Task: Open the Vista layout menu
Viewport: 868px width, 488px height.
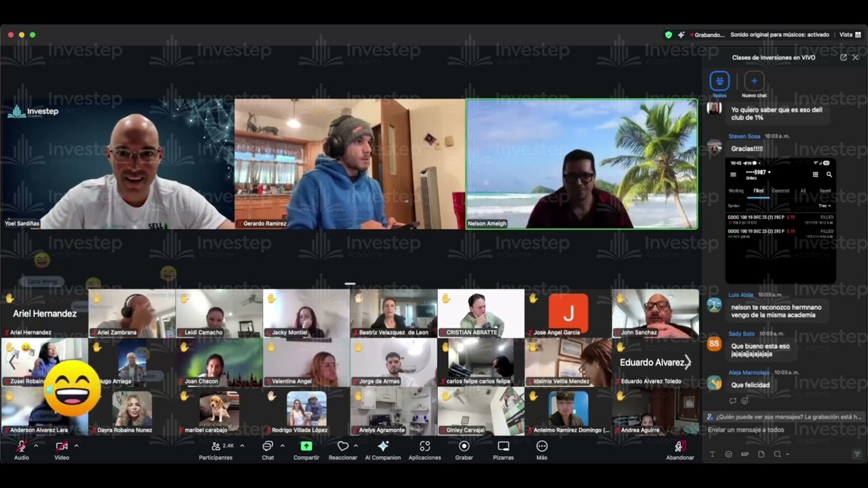Action: [x=850, y=35]
